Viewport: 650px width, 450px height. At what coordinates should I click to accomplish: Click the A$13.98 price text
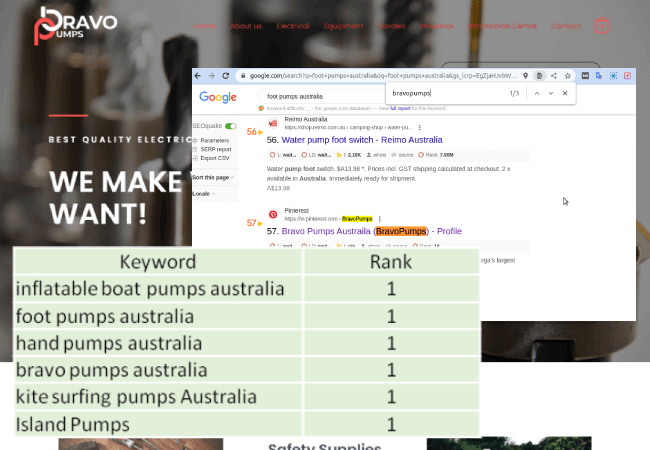(x=278, y=188)
